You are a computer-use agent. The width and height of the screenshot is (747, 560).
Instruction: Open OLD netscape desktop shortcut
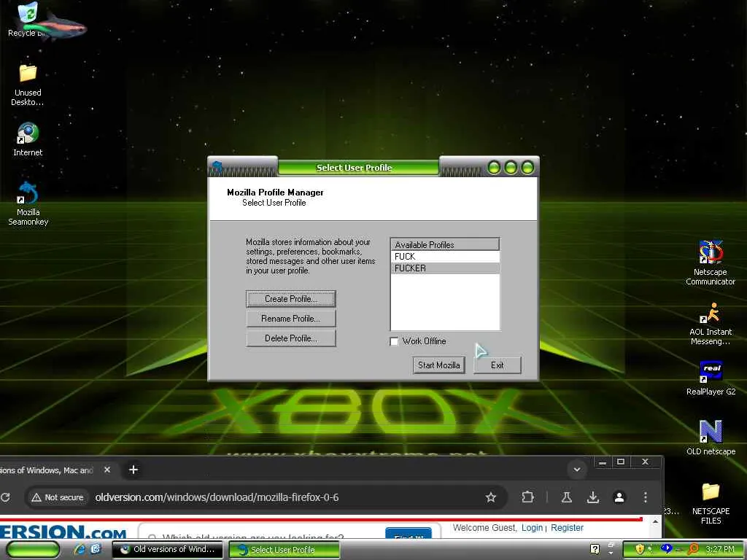711,437
